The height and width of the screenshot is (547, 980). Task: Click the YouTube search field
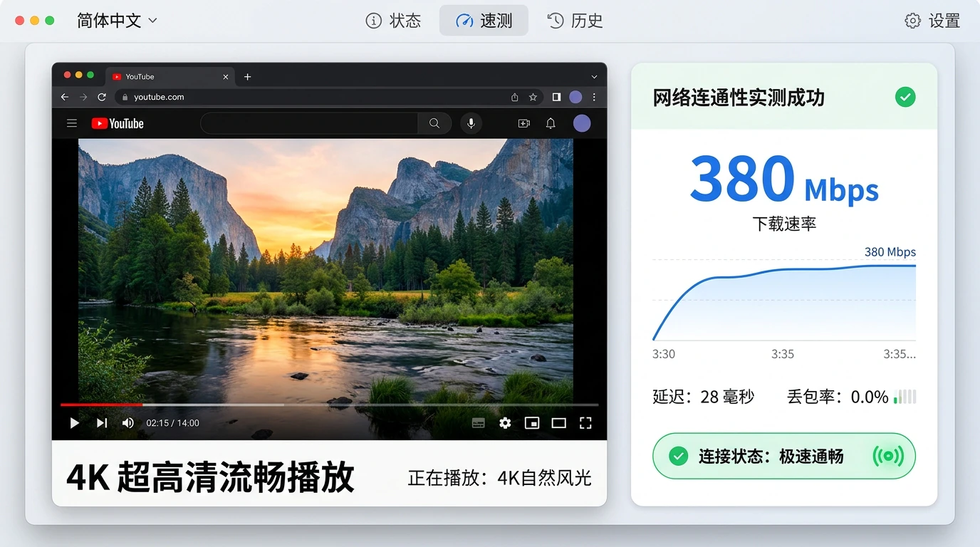point(309,123)
